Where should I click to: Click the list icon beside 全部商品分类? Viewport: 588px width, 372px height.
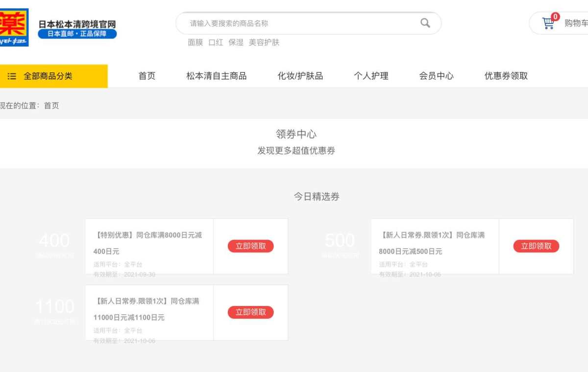pyautogui.click(x=12, y=76)
